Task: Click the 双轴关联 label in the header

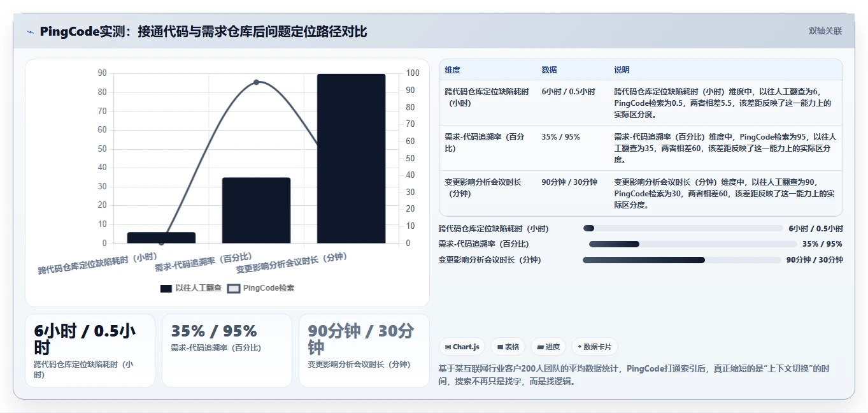Action: [825, 31]
